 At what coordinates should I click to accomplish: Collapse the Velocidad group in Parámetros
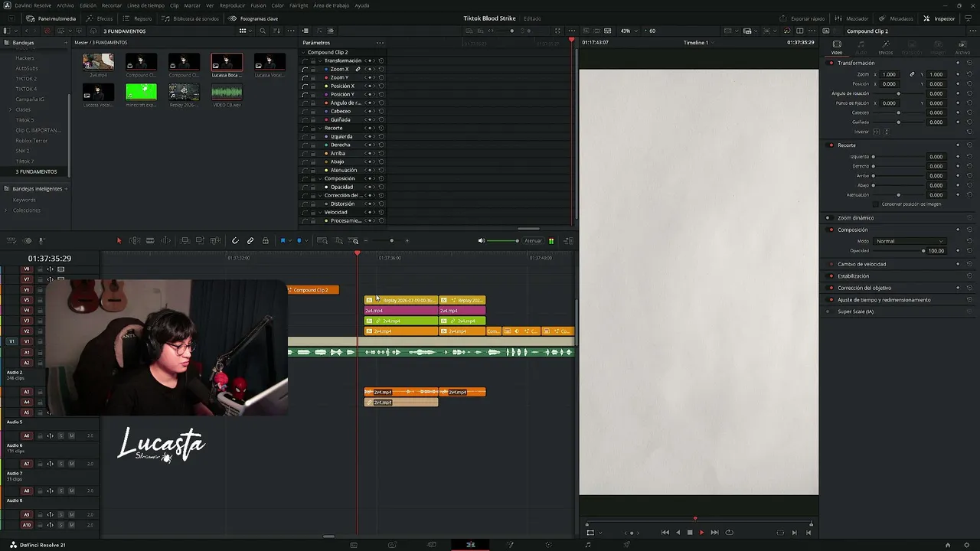click(x=321, y=212)
